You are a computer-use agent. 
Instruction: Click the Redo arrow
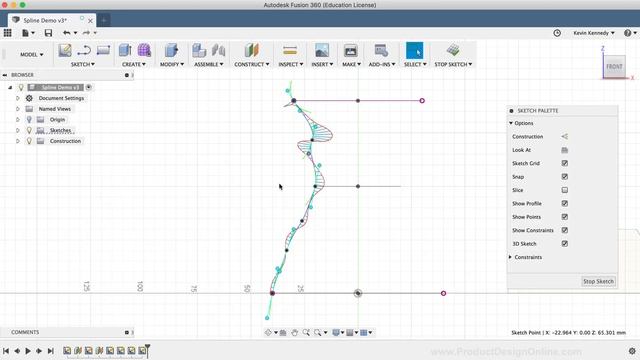click(86, 33)
